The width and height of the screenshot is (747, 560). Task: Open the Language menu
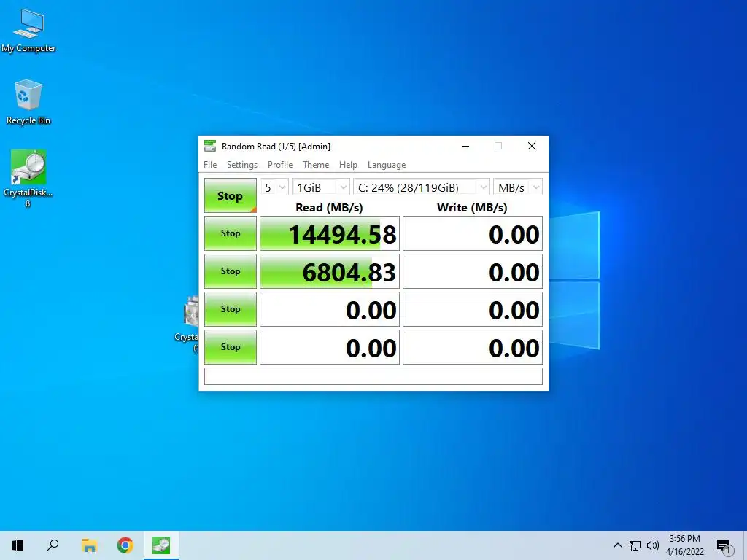tap(387, 164)
